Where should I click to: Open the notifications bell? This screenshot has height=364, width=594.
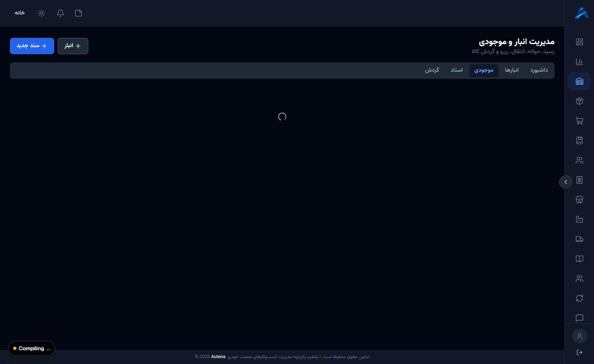coord(60,13)
